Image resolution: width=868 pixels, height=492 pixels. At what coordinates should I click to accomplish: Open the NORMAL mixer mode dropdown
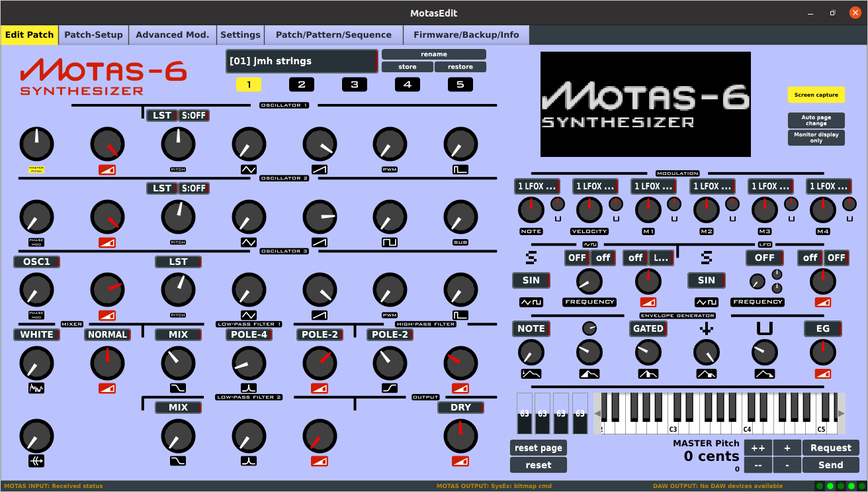pyautogui.click(x=107, y=334)
